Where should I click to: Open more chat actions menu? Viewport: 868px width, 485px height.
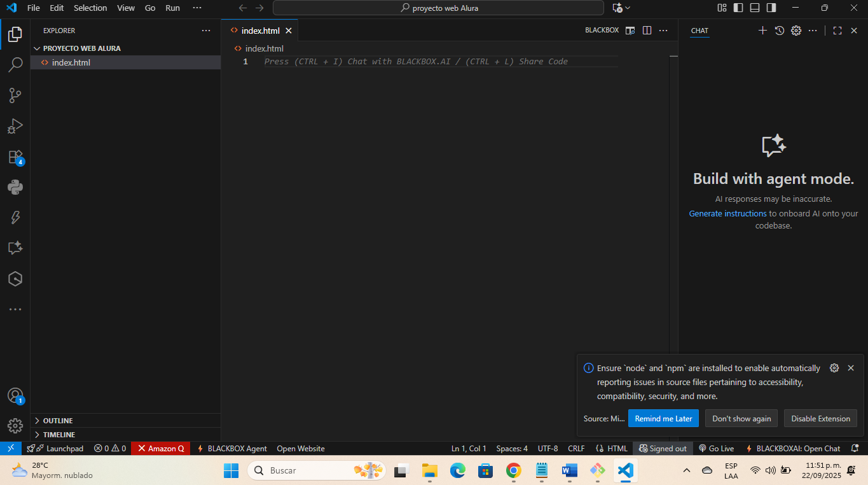pos(813,31)
